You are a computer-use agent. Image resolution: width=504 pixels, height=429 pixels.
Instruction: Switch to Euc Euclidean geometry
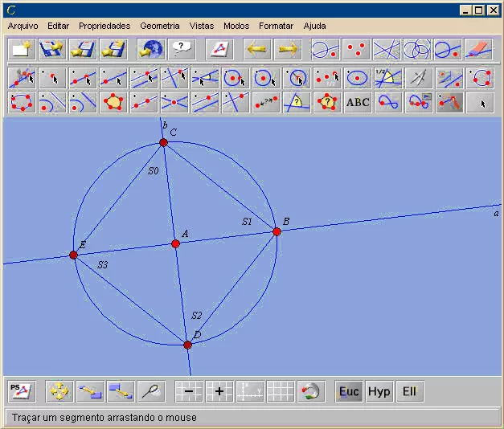[x=349, y=391]
